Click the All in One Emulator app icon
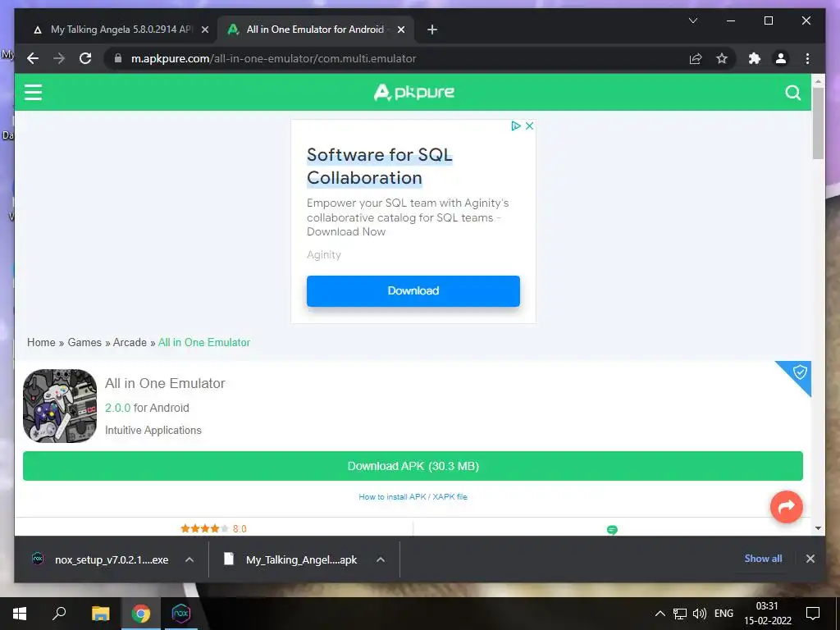This screenshot has height=630, width=840. tap(60, 406)
